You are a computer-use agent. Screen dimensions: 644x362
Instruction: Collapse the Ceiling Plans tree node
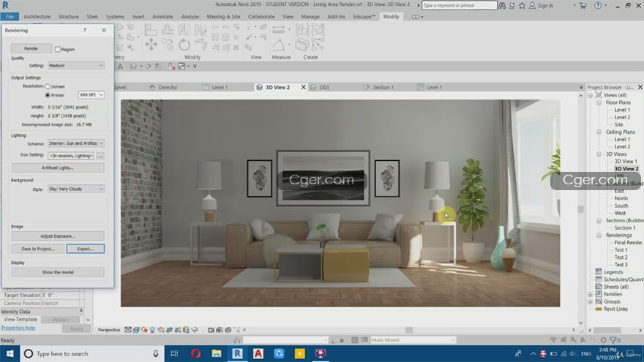pos(599,132)
